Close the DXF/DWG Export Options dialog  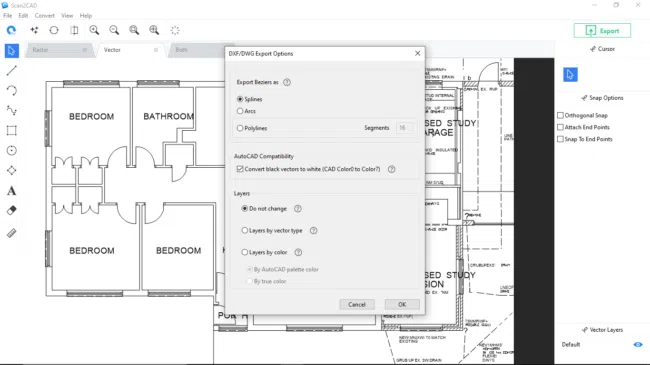(x=417, y=53)
